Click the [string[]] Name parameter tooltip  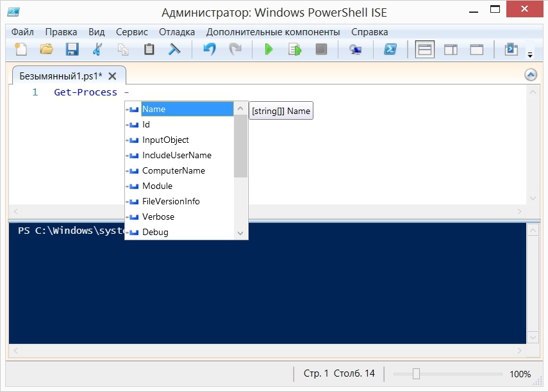point(281,111)
